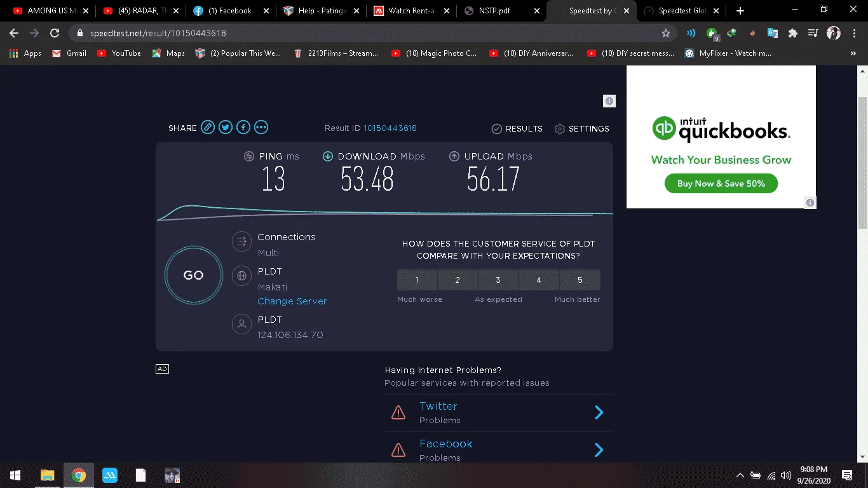Viewport: 868px width, 488px height.
Task: Open the volume speaker tray icon
Action: 787,475
